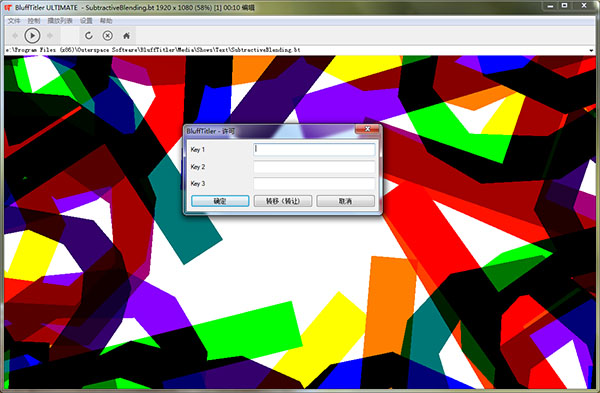This screenshot has height=393, width=600.
Task: Click the 确定 button in dialog
Action: pyautogui.click(x=220, y=201)
